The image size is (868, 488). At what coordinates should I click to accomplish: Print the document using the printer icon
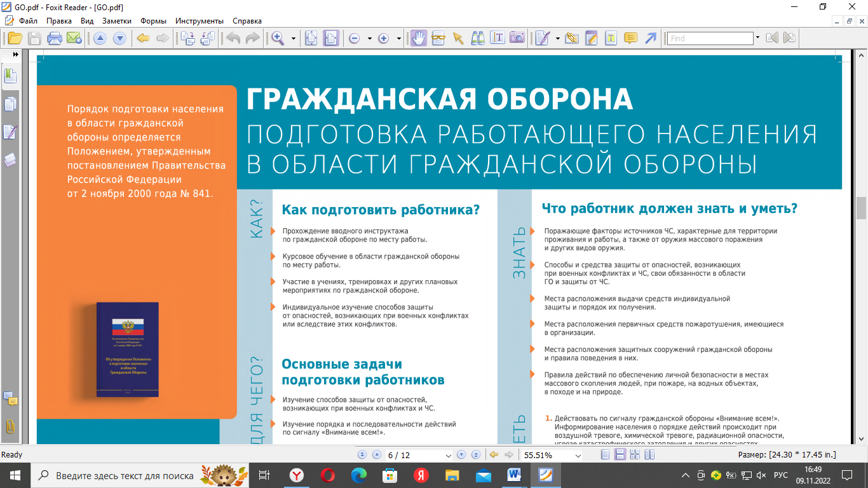(55, 38)
